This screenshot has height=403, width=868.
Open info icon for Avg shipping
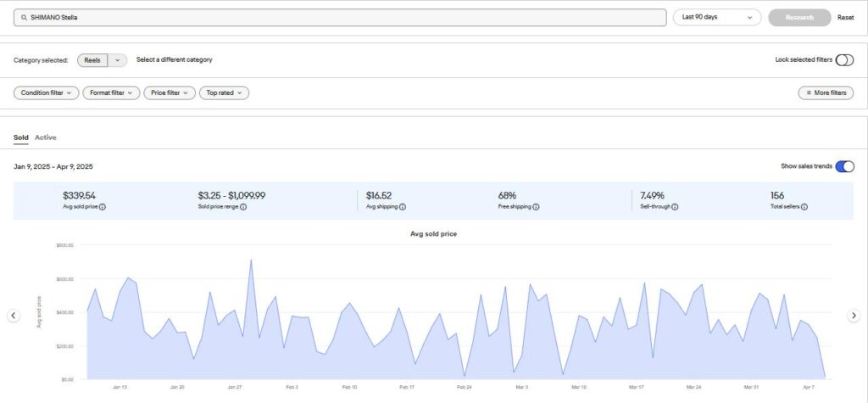tap(403, 207)
